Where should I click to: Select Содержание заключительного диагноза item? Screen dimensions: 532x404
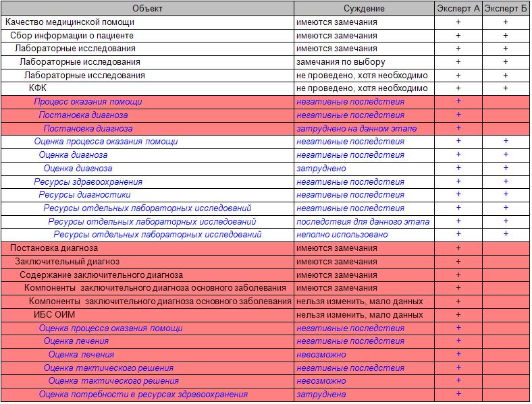coord(101,275)
